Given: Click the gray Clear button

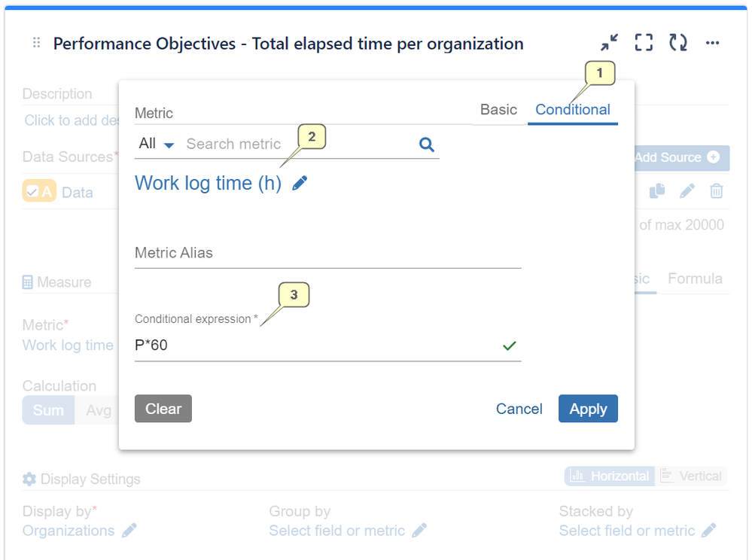Looking at the screenshot, I should pyautogui.click(x=163, y=409).
